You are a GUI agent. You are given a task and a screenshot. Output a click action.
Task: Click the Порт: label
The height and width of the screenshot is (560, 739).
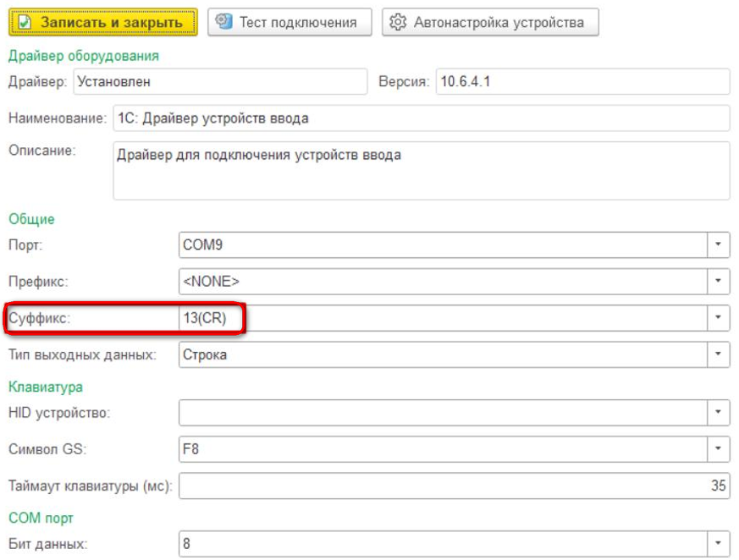tap(25, 244)
